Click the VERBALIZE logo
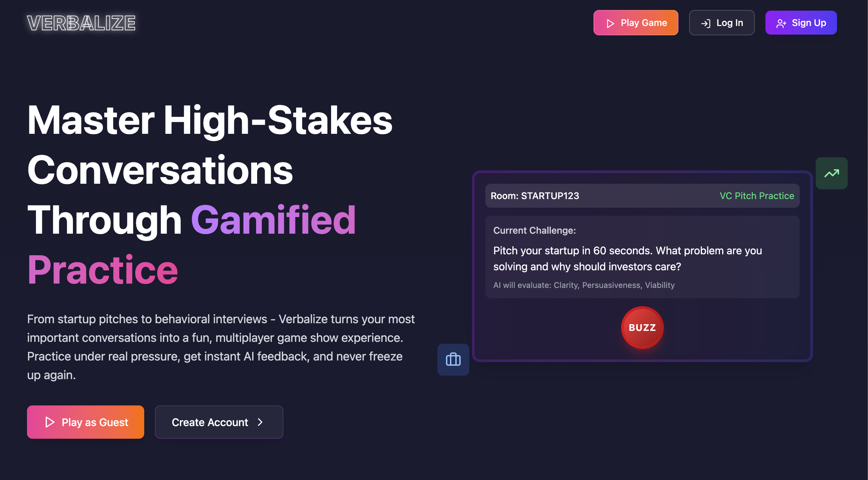Viewport: 868px width, 480px height. 81,23
